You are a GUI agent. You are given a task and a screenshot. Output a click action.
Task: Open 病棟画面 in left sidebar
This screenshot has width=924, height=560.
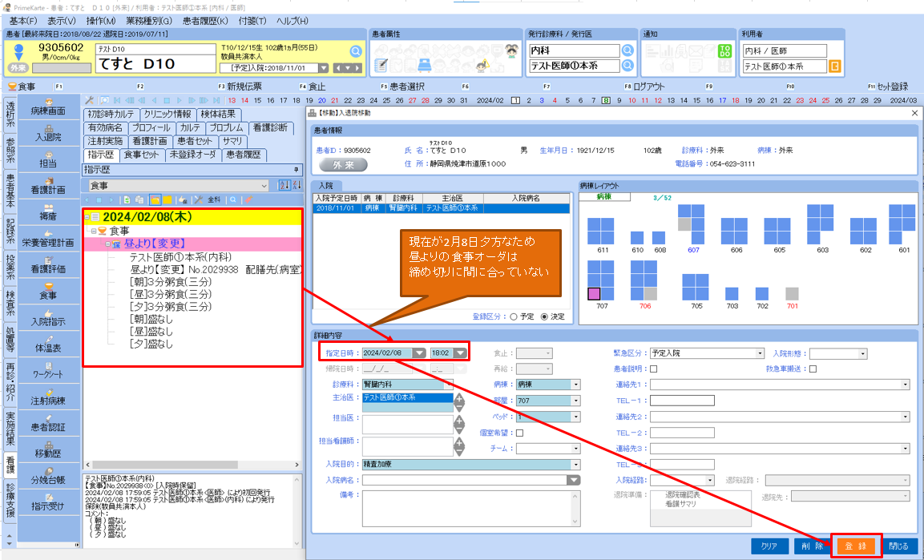tap(48, 107)
